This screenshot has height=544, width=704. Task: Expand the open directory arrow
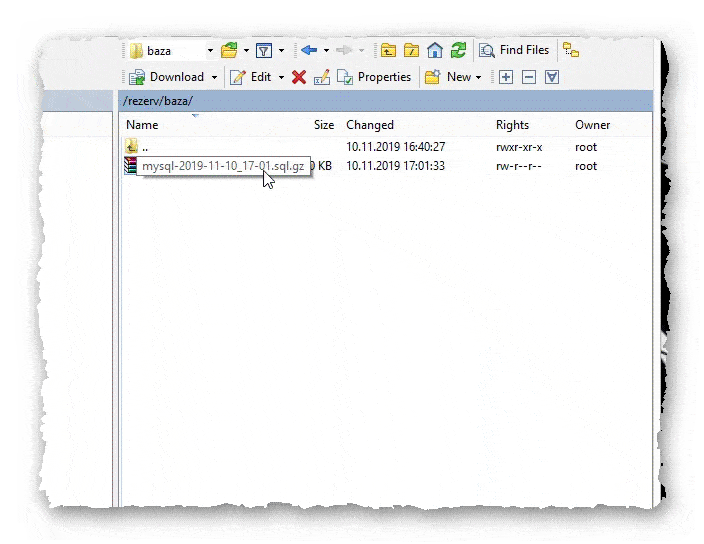(x=246, y=51)
